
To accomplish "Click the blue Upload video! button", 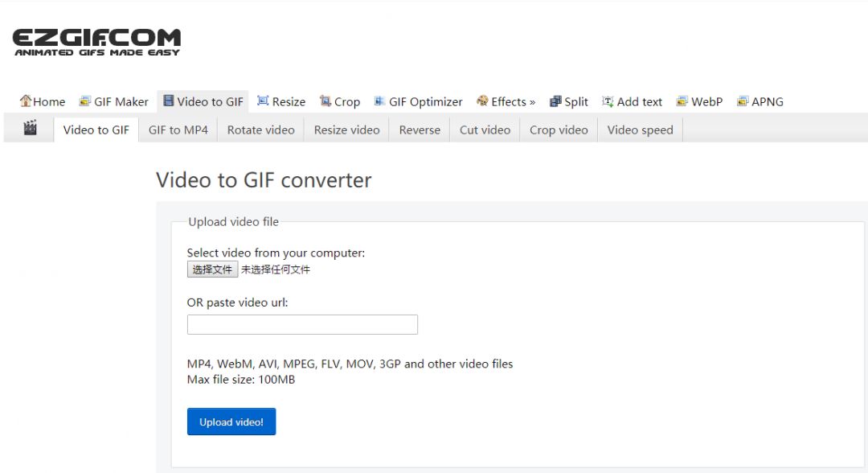I will pyautogui.click(x=231, y=422).
